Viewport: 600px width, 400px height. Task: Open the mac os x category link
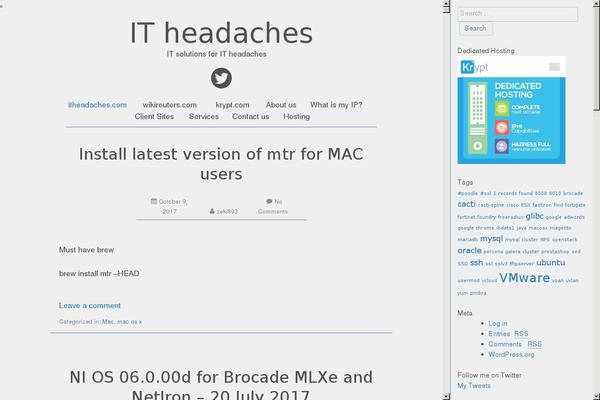click(x=129, y=322)
